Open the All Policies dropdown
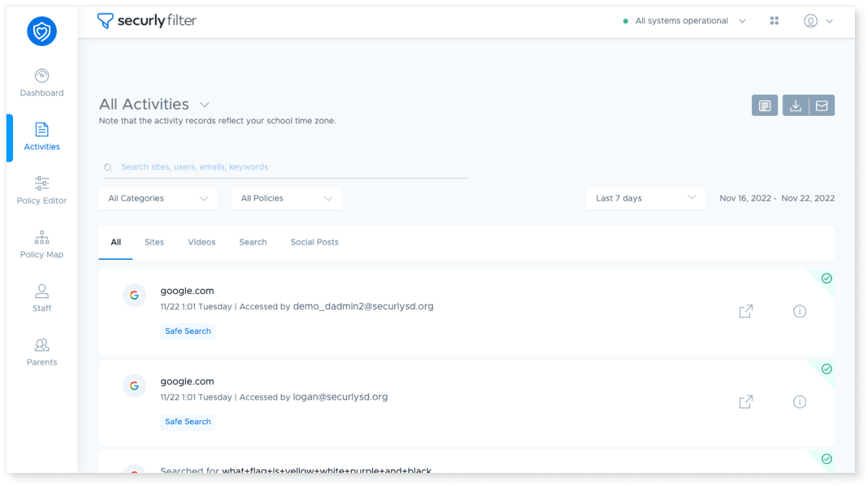Screen dimensions: 868x486 [x=287, y=199]
